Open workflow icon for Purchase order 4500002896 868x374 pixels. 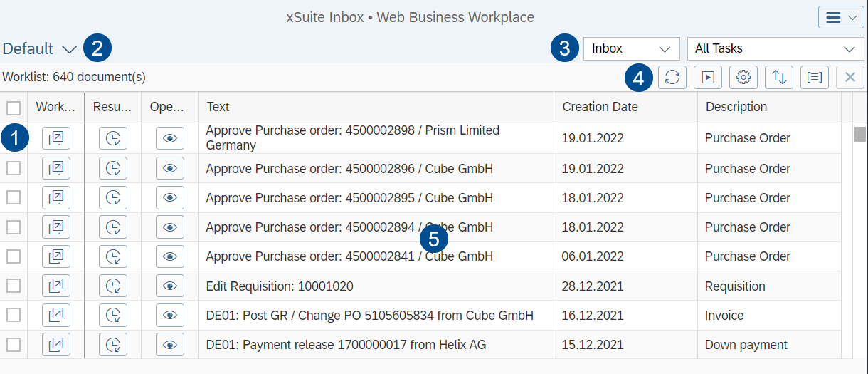tap(56, 169)
